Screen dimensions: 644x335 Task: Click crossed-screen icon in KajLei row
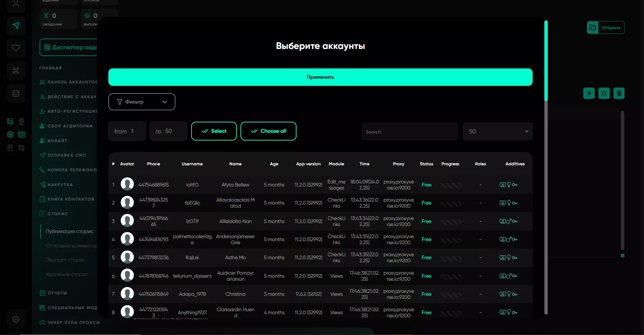point(502,258)
